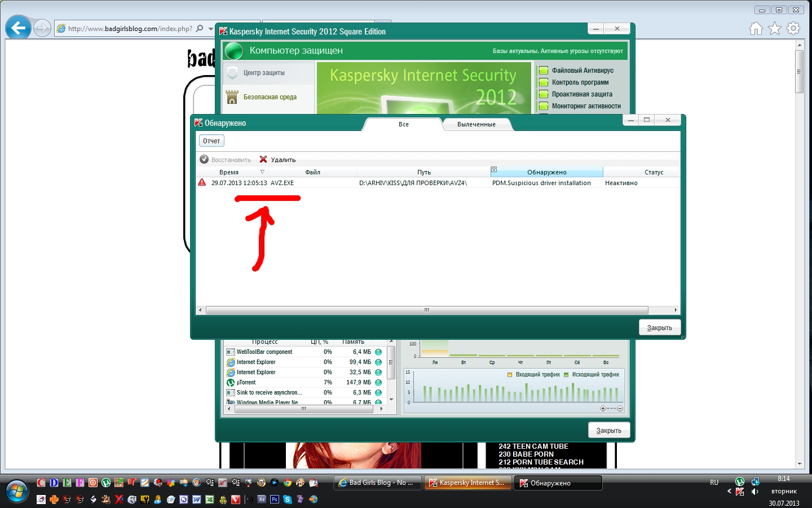
Task: Open Безопасная среда section in Kaspersky
Action: coord(269,97)
